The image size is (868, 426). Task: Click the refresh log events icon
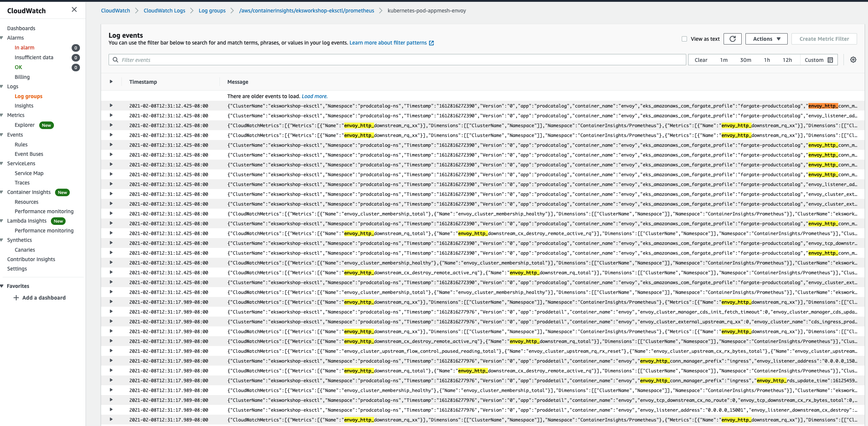pos(732,39)
